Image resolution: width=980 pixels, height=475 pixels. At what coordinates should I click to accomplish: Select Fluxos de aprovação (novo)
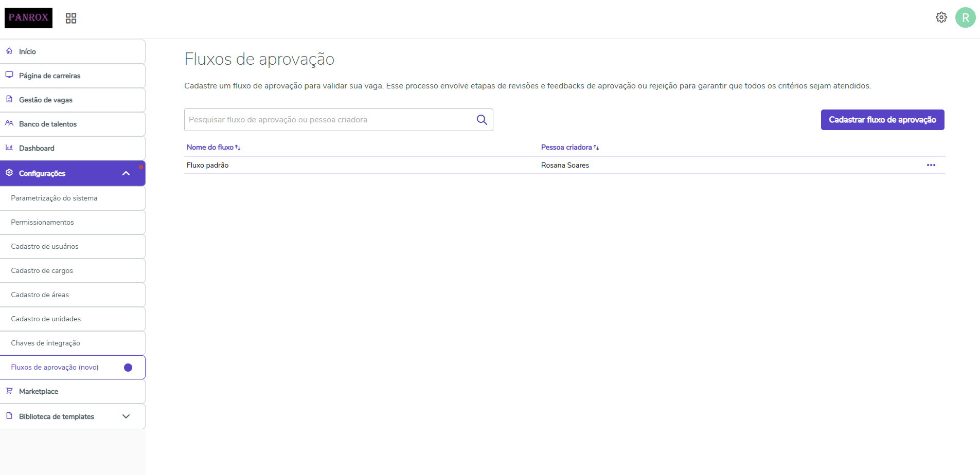click(73, 367)
